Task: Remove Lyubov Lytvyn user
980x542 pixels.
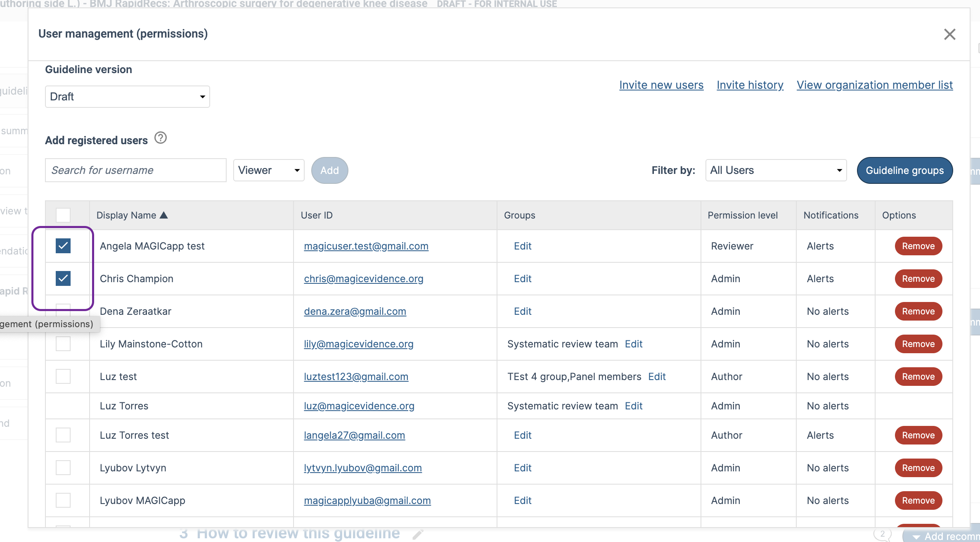Action: pyautogui.click(x=918, y=468)
